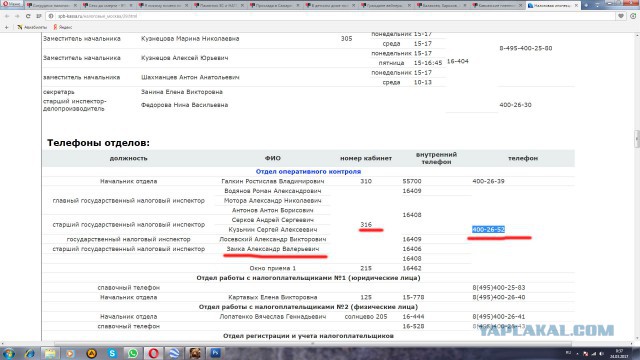The image size is (640, 360).
Task: Click the internal phone 55700
Action: click(412, 181)
